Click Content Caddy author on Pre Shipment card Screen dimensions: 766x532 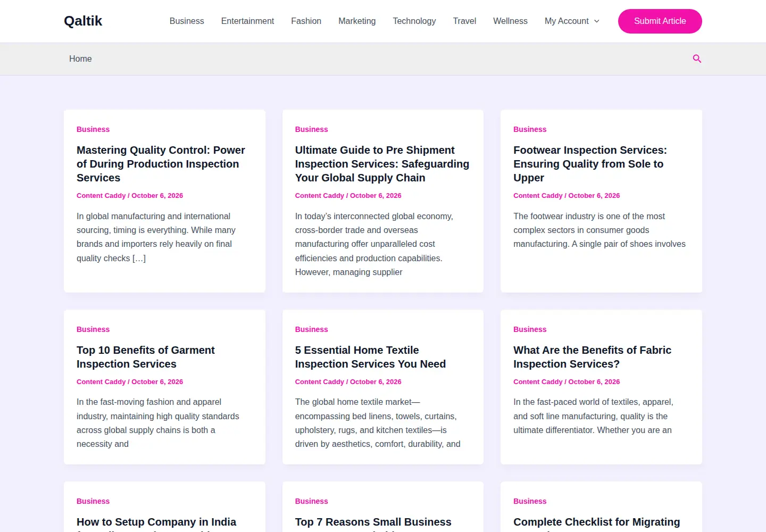[x=320, y=196]
